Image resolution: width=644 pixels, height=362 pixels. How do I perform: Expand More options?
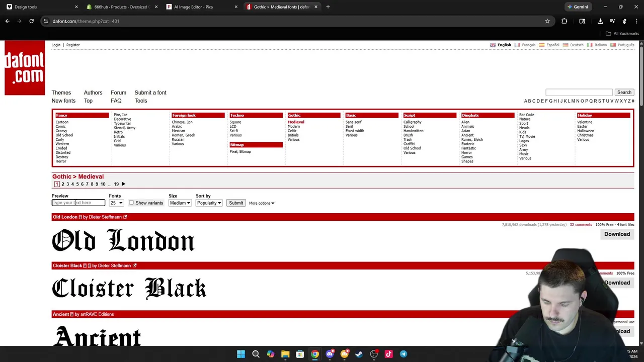point(261,203)
